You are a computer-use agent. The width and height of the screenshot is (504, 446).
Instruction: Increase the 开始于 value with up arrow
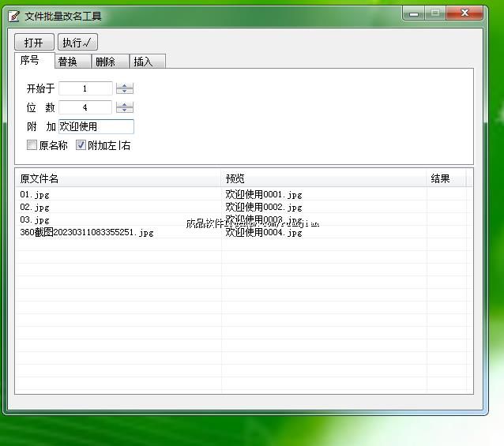124,85
